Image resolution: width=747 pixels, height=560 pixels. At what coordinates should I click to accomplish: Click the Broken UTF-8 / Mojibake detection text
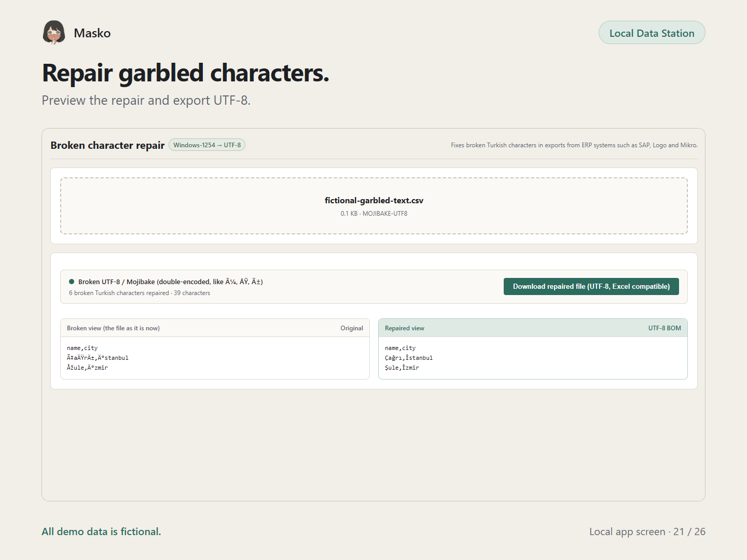(x=171, y=282)
